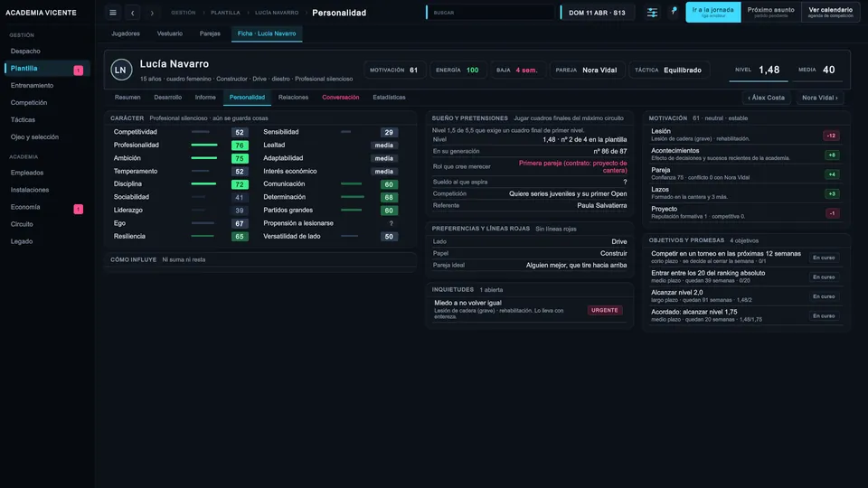Go to next player Nora Vidal
Image resolution: width=868 pixels, height=488 pixels.
pyautogui.click(x=819, y=98)
